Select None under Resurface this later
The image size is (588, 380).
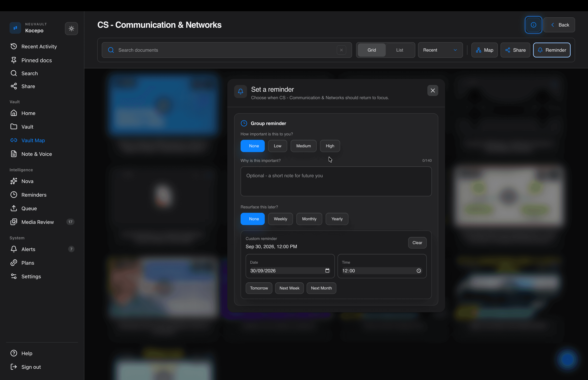click(x=252, y=219)
